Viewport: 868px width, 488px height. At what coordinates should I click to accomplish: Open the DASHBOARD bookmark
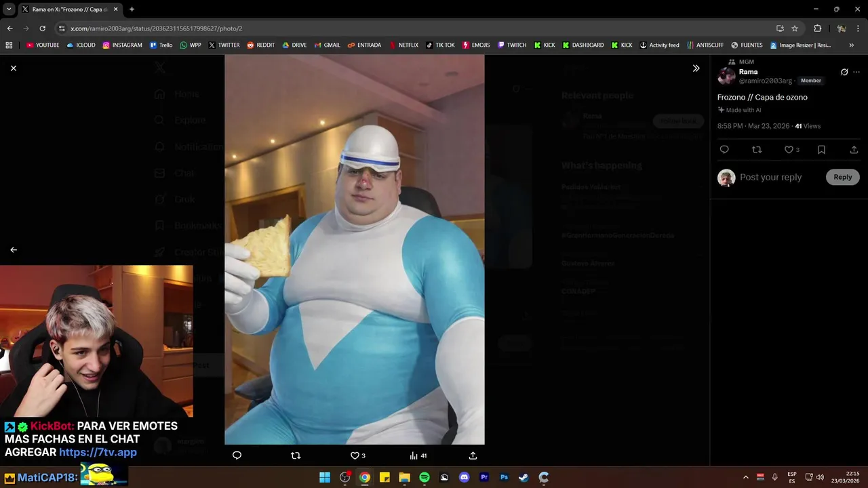pos(583,45)
